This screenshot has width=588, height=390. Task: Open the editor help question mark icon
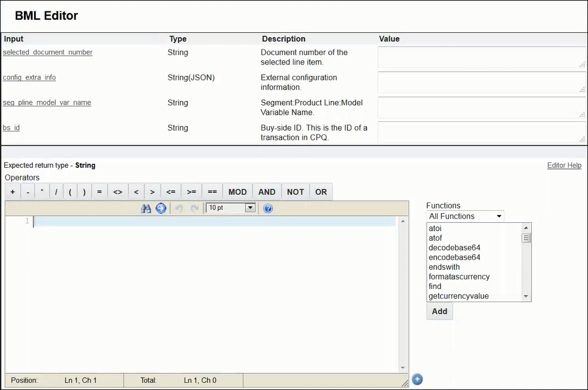[x=268, y=208]
